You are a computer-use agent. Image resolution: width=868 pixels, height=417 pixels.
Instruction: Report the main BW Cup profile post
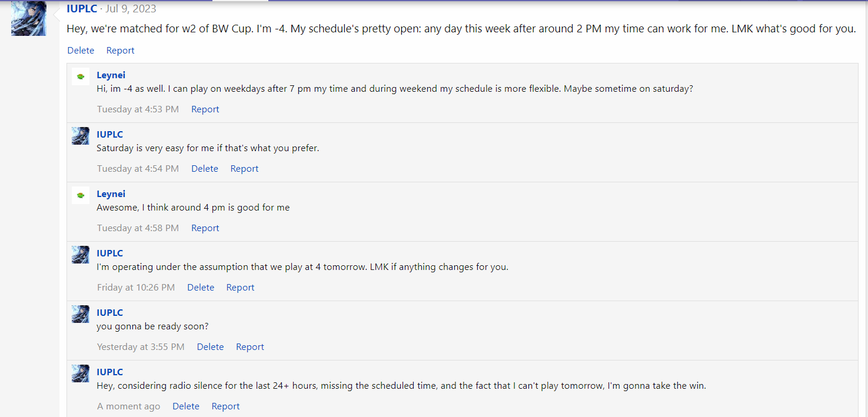[120, 51]
